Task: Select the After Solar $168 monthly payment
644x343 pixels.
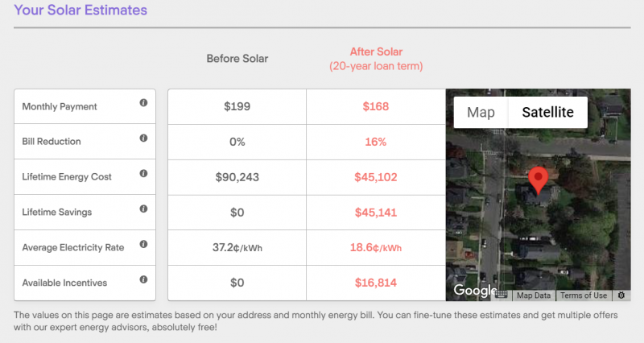Action: click(375, 106)
